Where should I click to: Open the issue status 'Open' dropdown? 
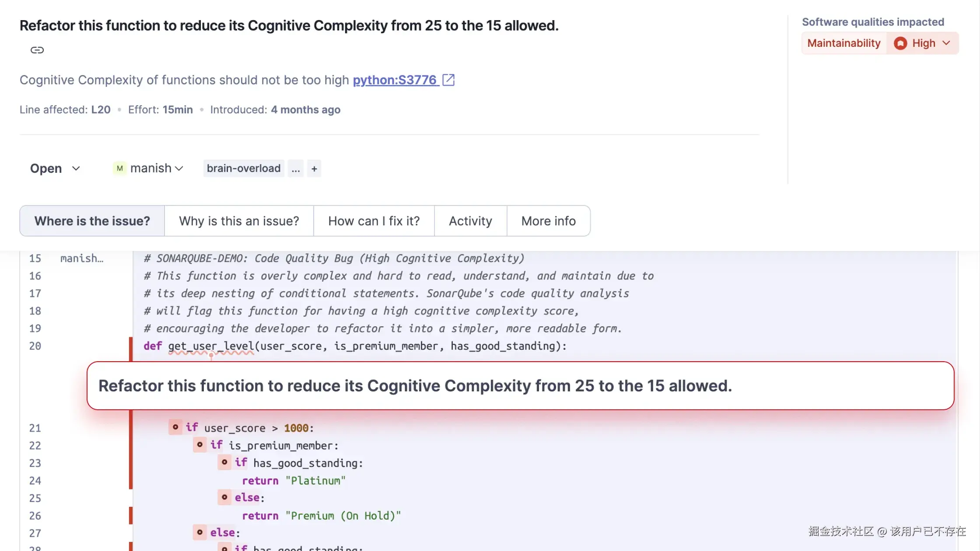55,168
